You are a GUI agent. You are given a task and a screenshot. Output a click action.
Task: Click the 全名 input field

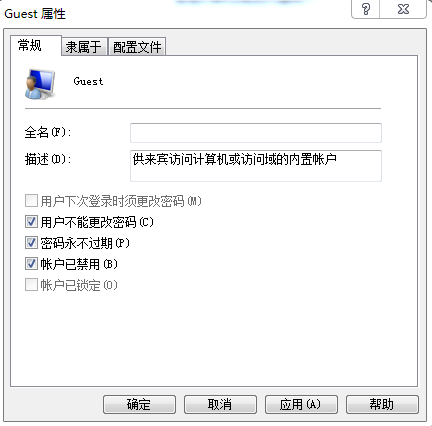tap(256, 133)
